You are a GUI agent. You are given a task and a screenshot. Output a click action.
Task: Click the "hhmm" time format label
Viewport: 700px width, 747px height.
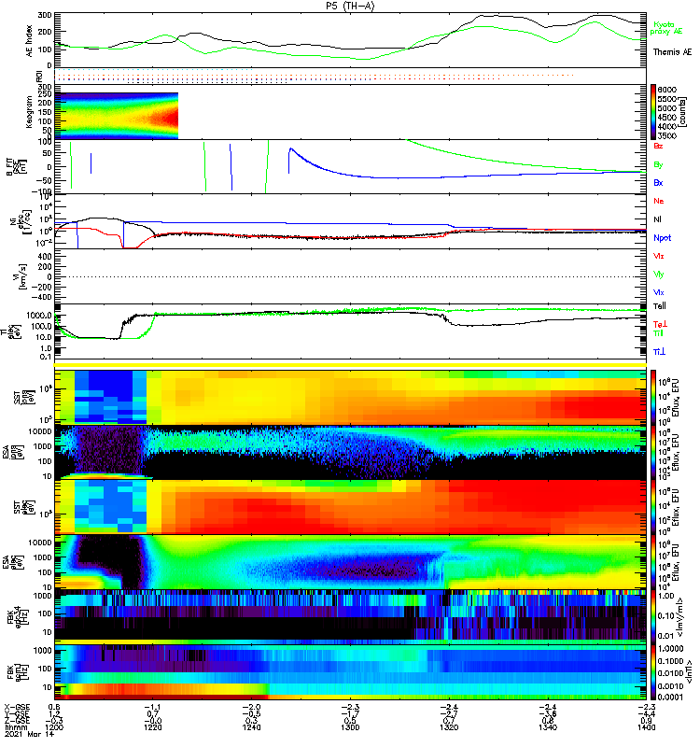click(x=15, y=727)
